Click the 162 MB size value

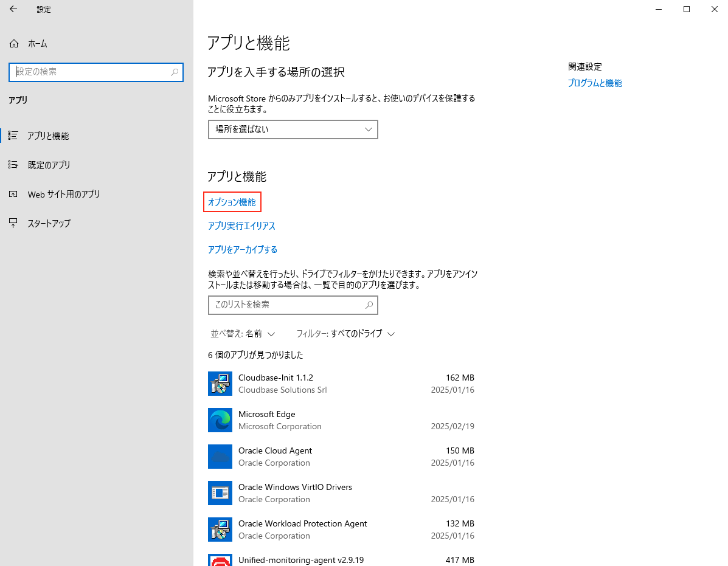[460, 378]
